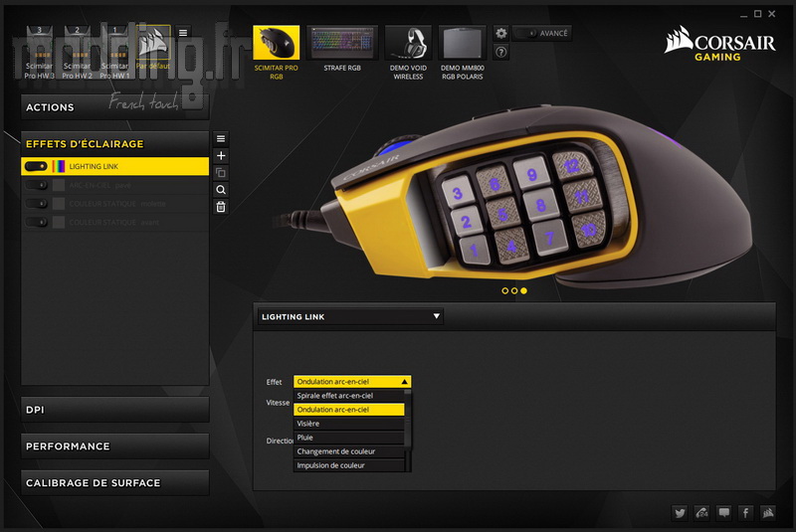This screenshot has width=796, height=532.
Task: Toggle the Avancé mode switch
Action: [x=528, y=34]
